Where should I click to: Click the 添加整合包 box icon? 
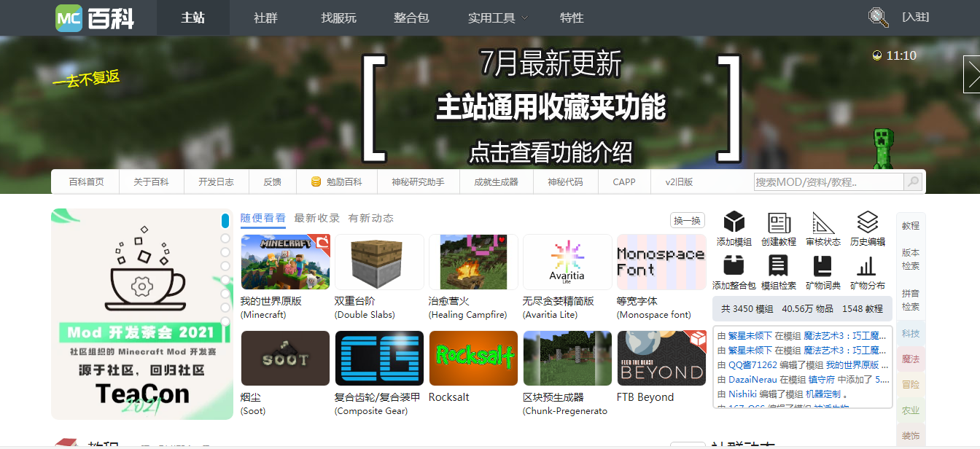pyautogui.click(x=734, y=266)
